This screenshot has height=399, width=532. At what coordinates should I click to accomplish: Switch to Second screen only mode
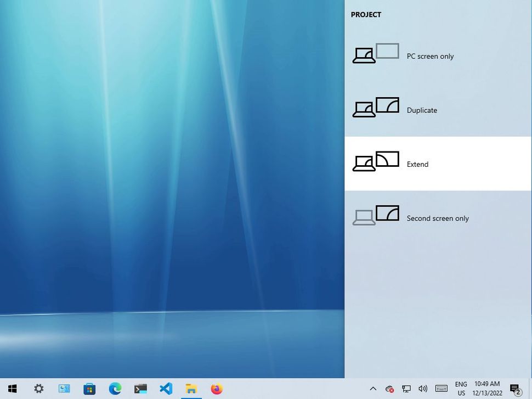(x=438, y=217)
